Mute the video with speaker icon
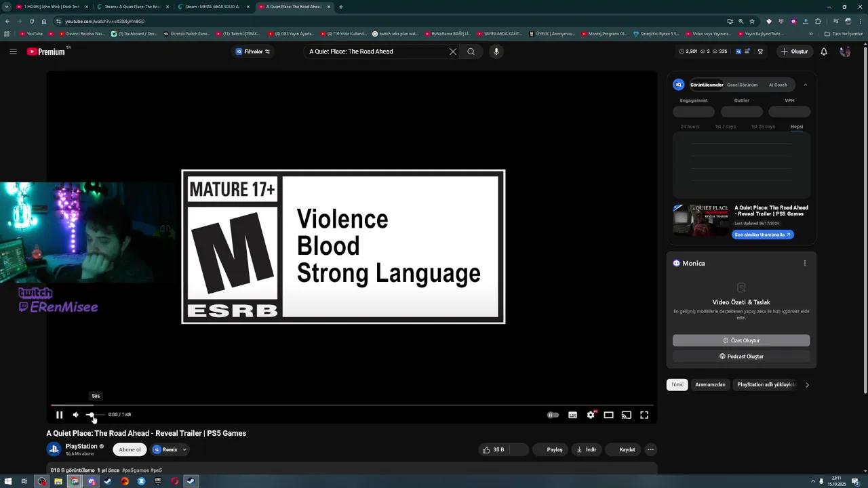Viewport: 868px width, 488px height. [76, 415]
